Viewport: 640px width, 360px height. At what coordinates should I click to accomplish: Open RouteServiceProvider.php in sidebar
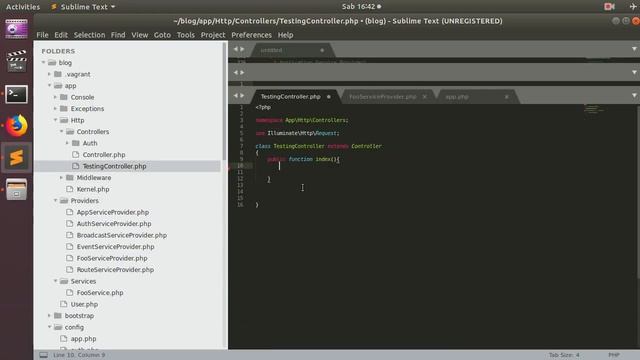pos(115,270)
